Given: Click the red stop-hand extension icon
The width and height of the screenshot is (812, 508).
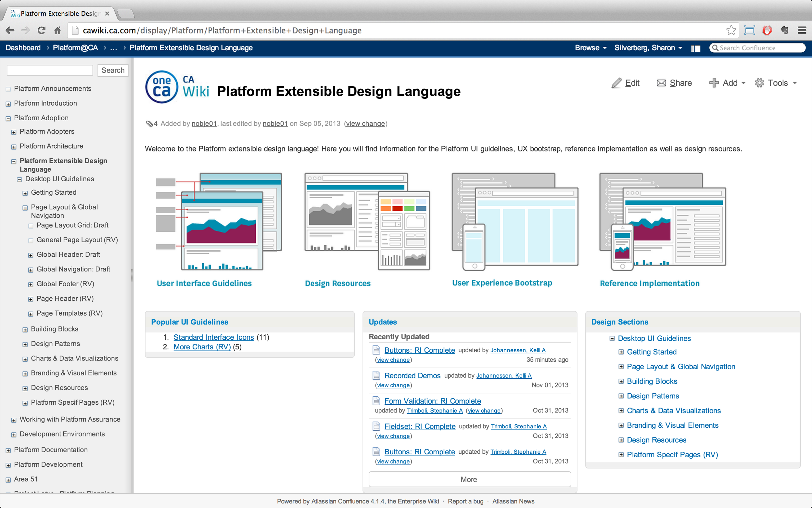Looking at the screenshot, I should pos(767,30).
